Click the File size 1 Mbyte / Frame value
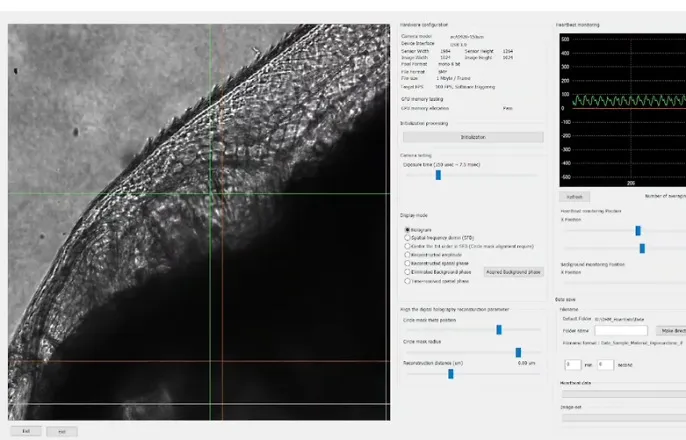 pos(453,79)
